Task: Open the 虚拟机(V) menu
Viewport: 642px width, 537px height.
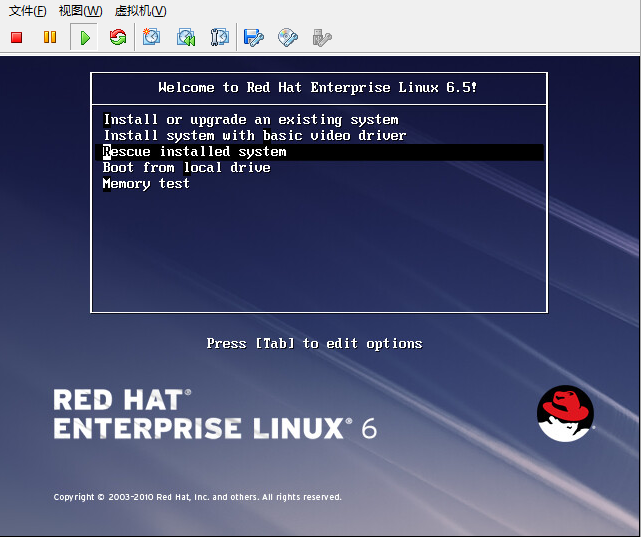Action: (140, 11)
